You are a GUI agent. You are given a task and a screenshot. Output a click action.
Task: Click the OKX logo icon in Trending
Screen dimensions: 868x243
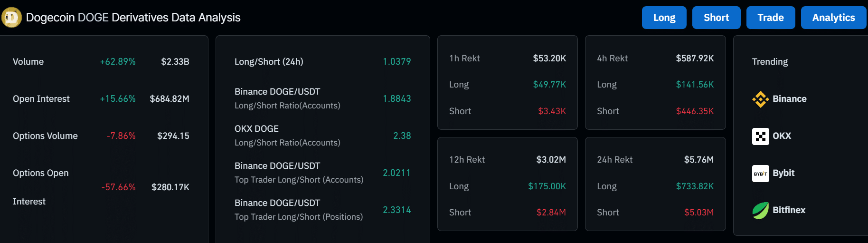[760, 136]
